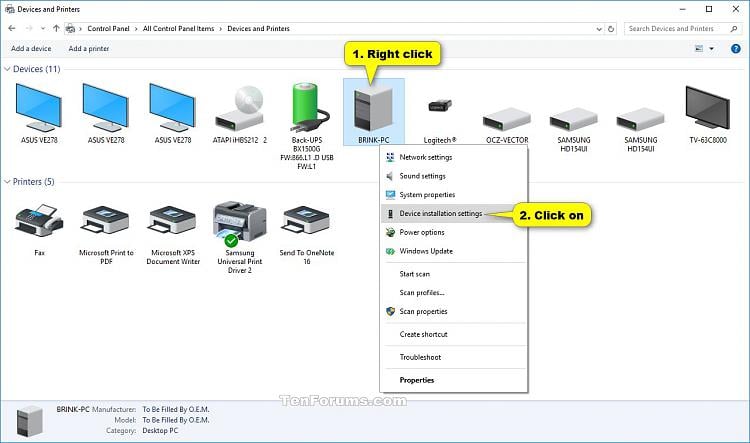Click the search magnifier icon
Screen dimensions: 750x443
pyautogui.click(x=734, y=29)
